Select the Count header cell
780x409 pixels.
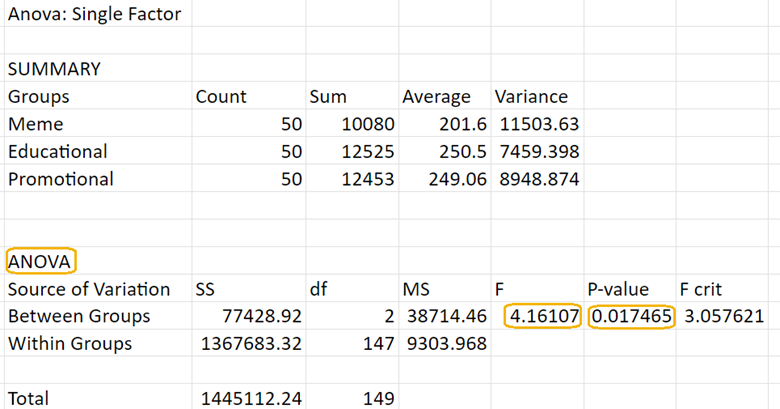(221, 97)
